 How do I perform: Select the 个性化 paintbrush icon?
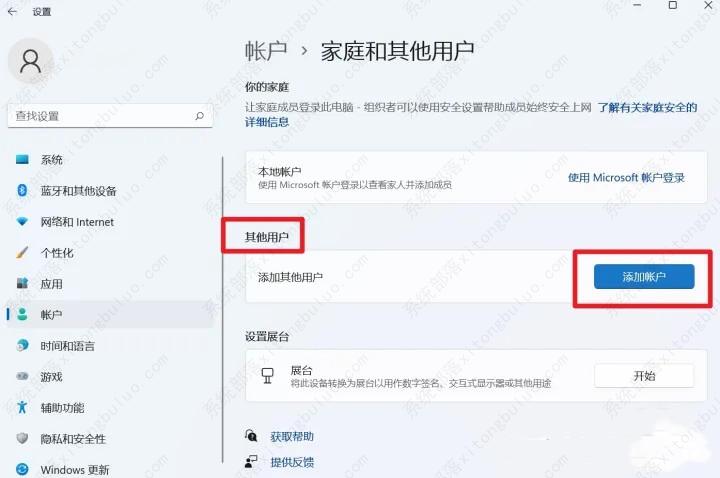[x=22, y=253]
